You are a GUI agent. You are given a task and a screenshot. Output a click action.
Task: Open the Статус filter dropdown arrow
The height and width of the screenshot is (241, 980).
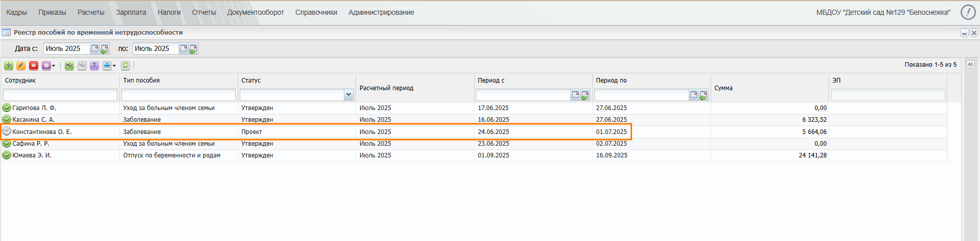pyautogui.click(x=348, y=95)
